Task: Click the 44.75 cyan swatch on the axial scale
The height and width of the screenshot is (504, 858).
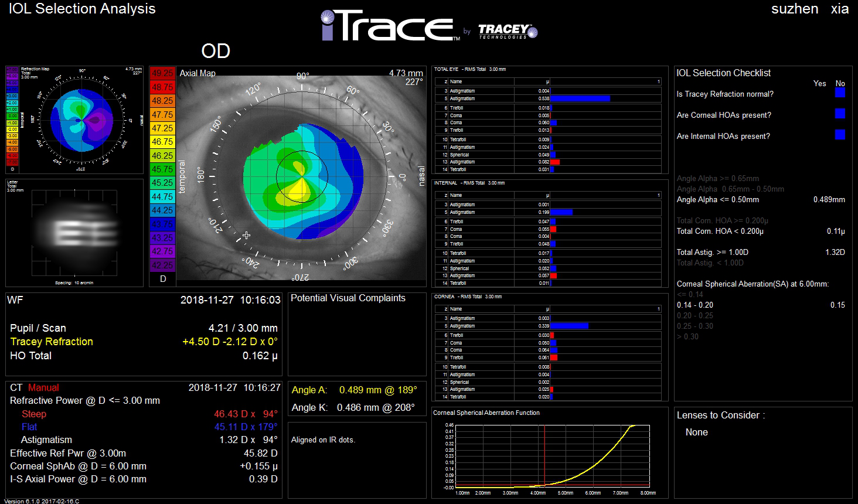Action: (162, 196)
